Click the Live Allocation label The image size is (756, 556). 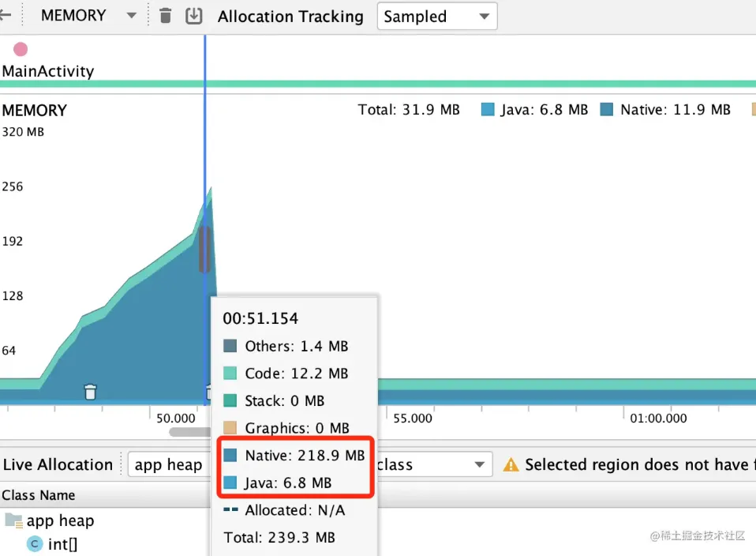(x=58, y=464)
